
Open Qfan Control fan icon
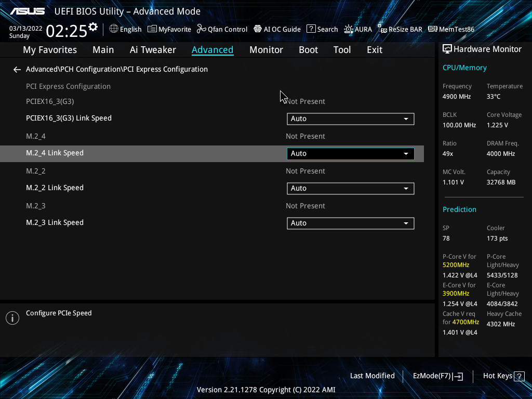pos(202,29)
